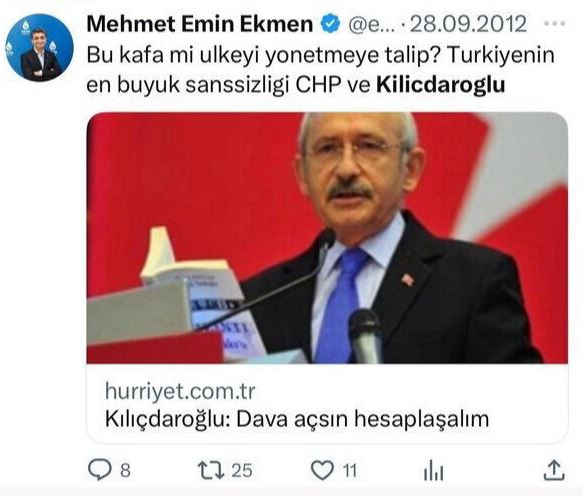Image resolution: width=583 pixels, height=496 pixels.
Task: Open the link card preview photo
Action: 327,238
